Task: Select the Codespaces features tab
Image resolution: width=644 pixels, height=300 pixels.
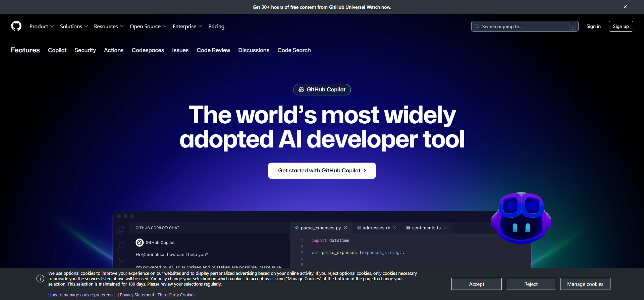Action: pos(148,50)
